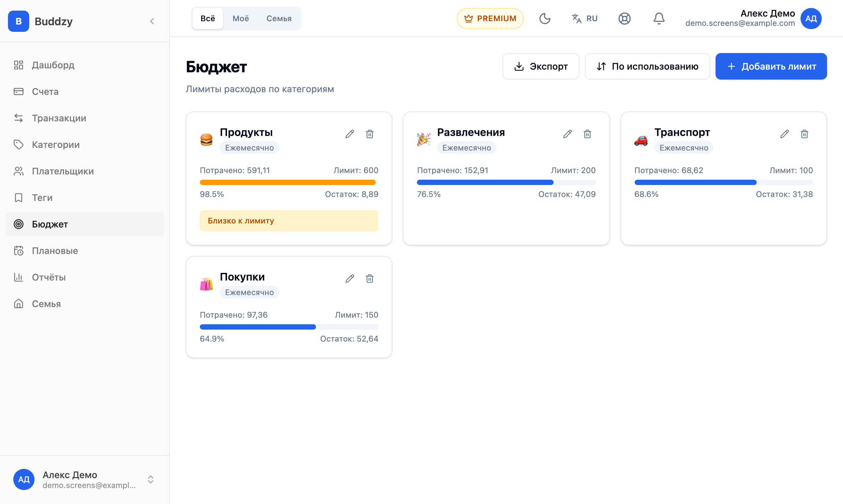Delete the Покупки budget limit

click(x=370, y=279)
